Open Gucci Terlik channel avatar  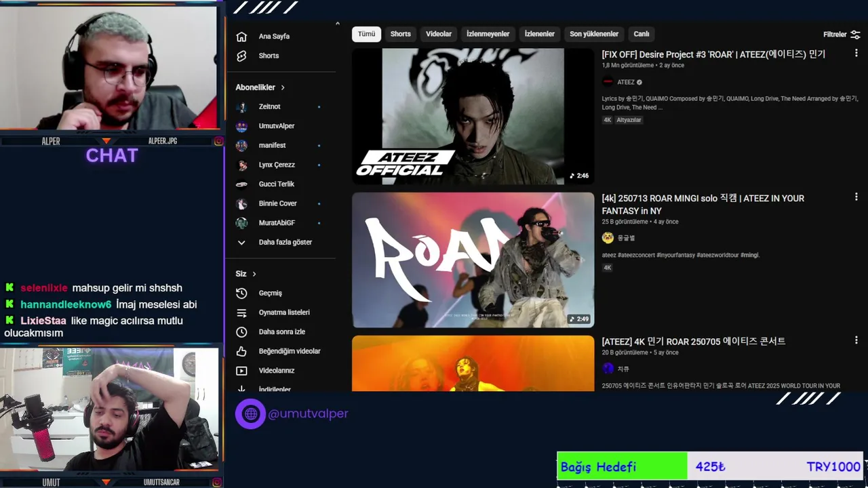pos(241,184)
